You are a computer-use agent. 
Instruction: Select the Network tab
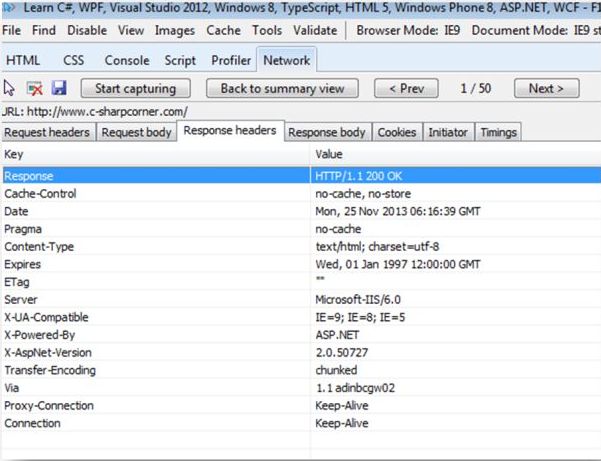pos(287,60)
